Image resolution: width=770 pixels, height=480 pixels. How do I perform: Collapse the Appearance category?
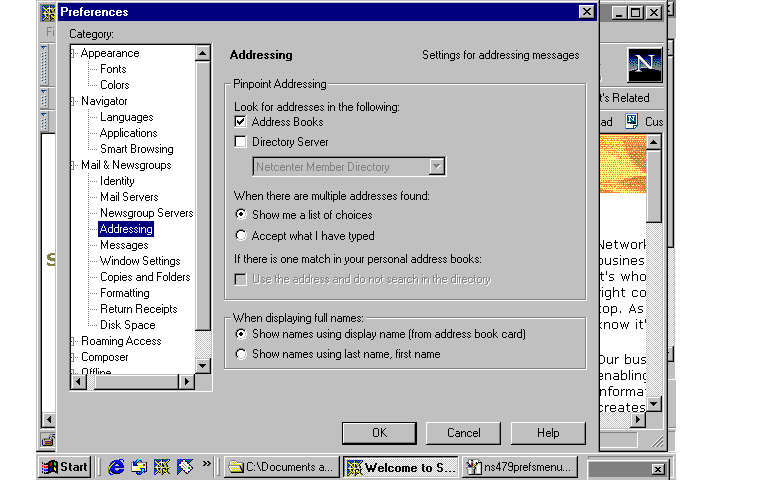73,53
